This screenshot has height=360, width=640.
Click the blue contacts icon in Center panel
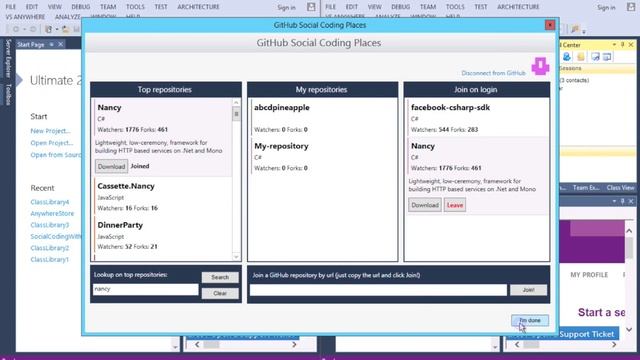point(567,57)
